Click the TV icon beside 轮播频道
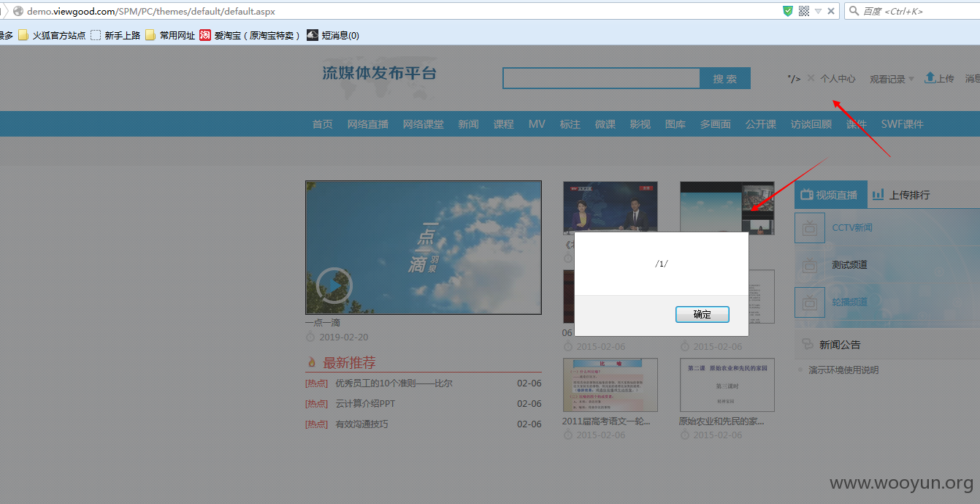 (810, 302)
